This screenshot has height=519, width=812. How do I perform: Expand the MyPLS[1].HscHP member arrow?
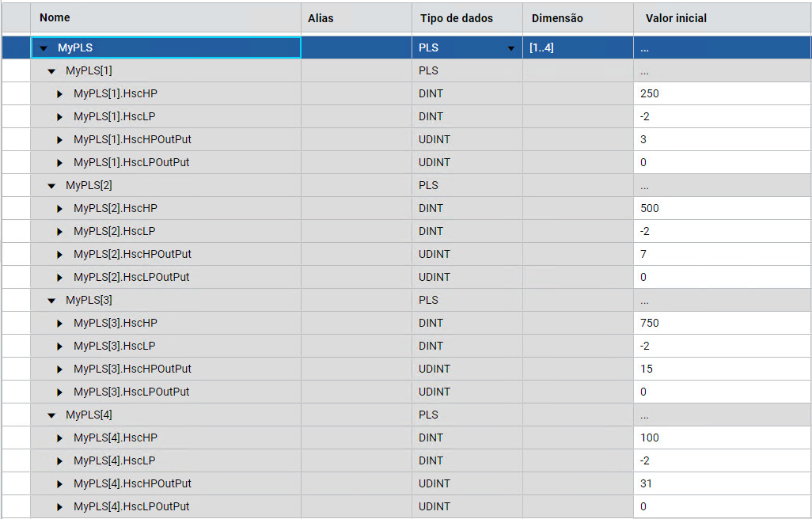pyautogui.click(x=60, y=94)
